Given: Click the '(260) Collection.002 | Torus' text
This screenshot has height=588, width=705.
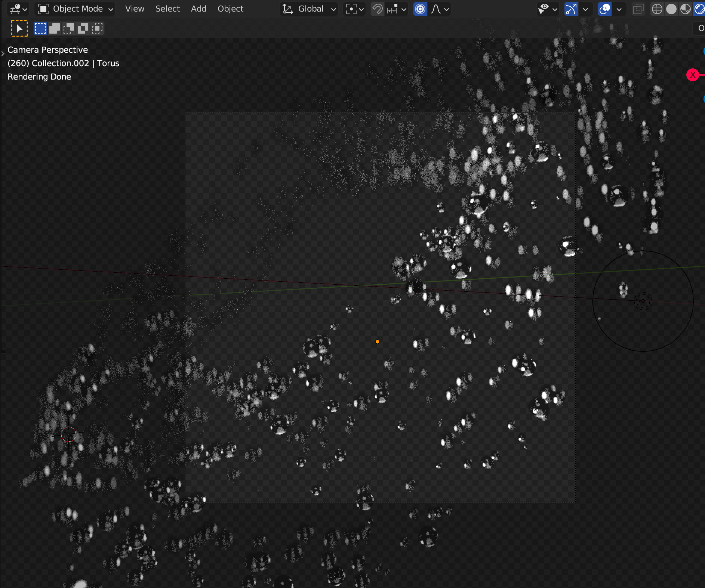Looking at the screenshot, I should (63, 63).
